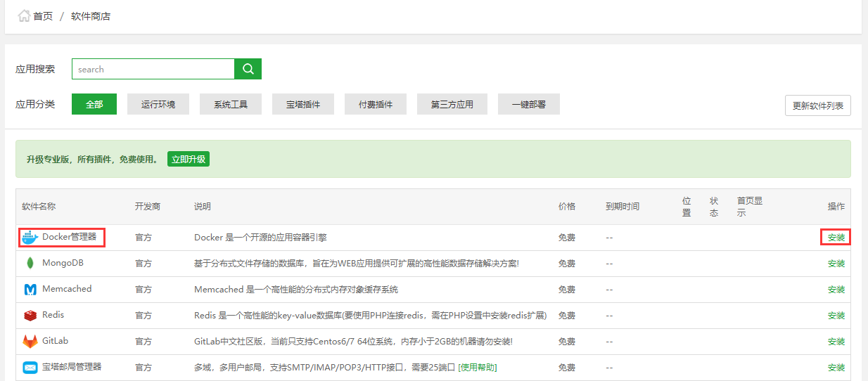The height and width of the screenshot is (381, 868).
Task: Click 首页显示 column header
Action: pos(750,207)
